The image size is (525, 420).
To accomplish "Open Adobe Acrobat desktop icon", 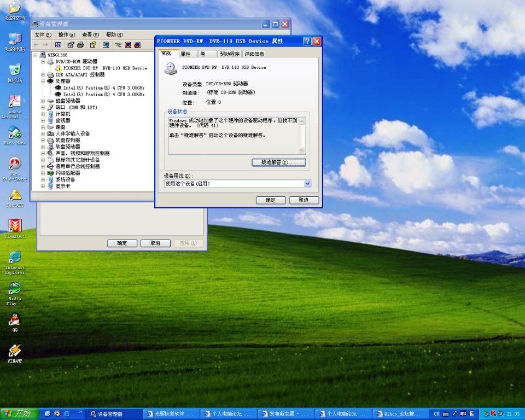I will pyautogui.click(x=15, y=107).
